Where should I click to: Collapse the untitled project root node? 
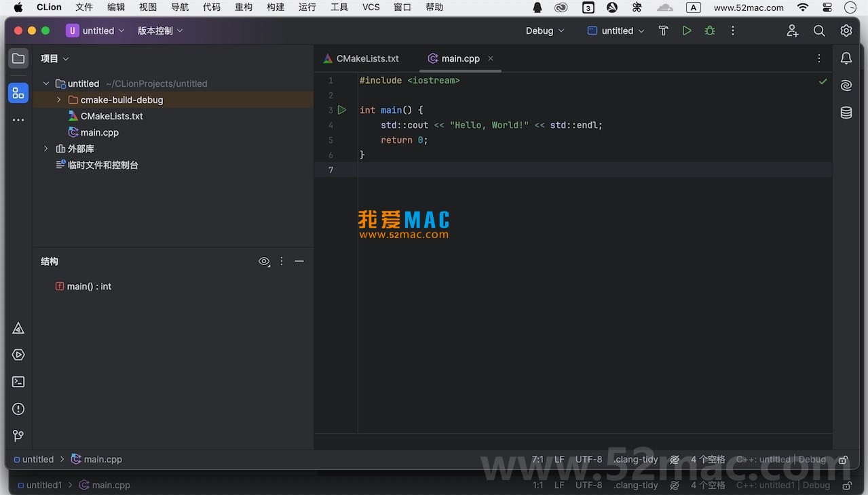click(46, 83)
